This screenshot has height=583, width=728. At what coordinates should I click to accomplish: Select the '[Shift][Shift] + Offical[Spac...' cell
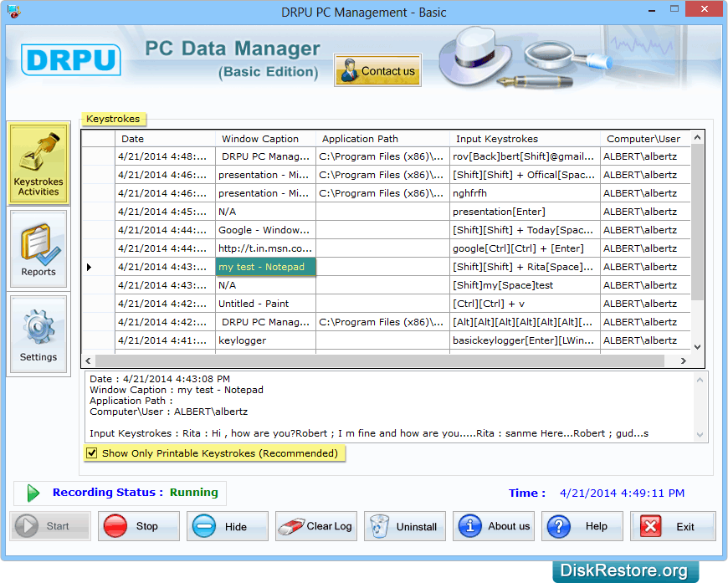pyautogui.click(x=525, y=175)
